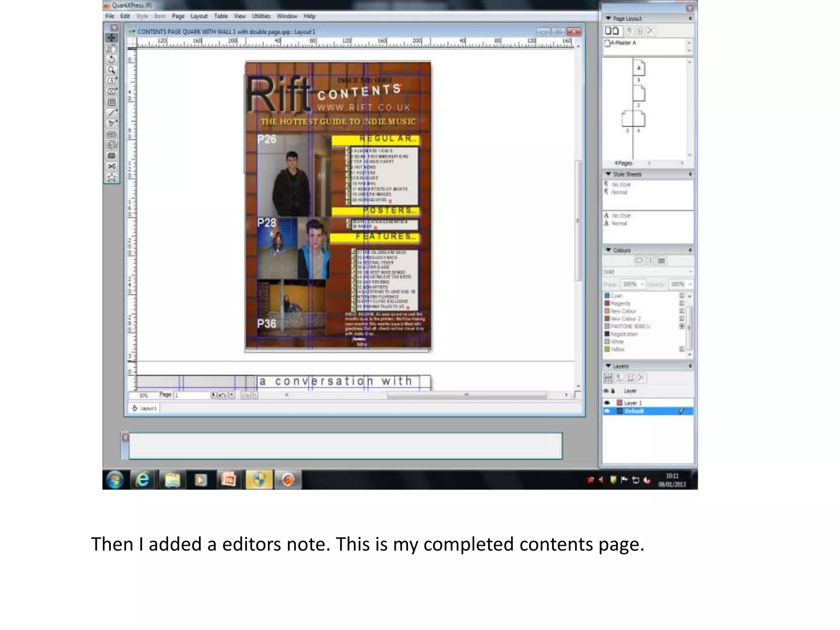
Task: Open the Shade percentage dropdown
Action: click(642, 284)
